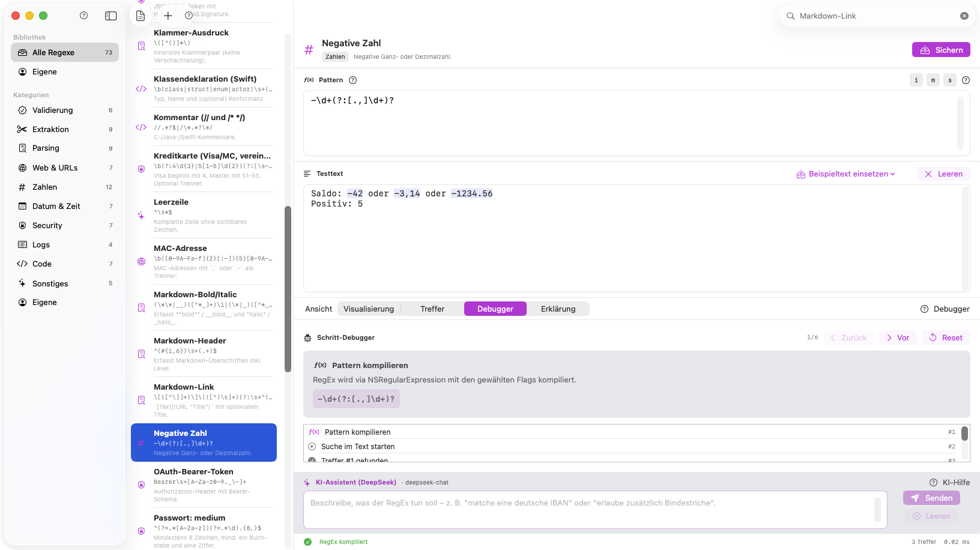The image size is (980, 550).
Task: Select Kreditkarte (Visa/MC) entry
Action: point(204,169)
